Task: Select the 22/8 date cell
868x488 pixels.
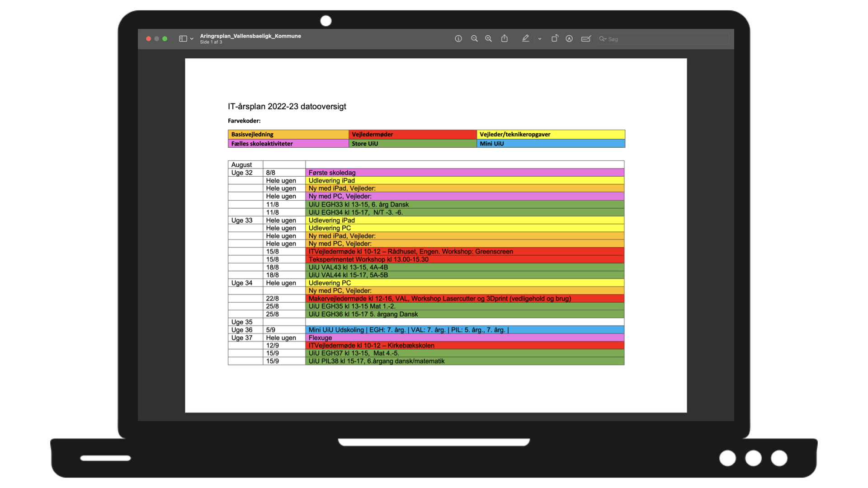Action: tap(284, 299)
